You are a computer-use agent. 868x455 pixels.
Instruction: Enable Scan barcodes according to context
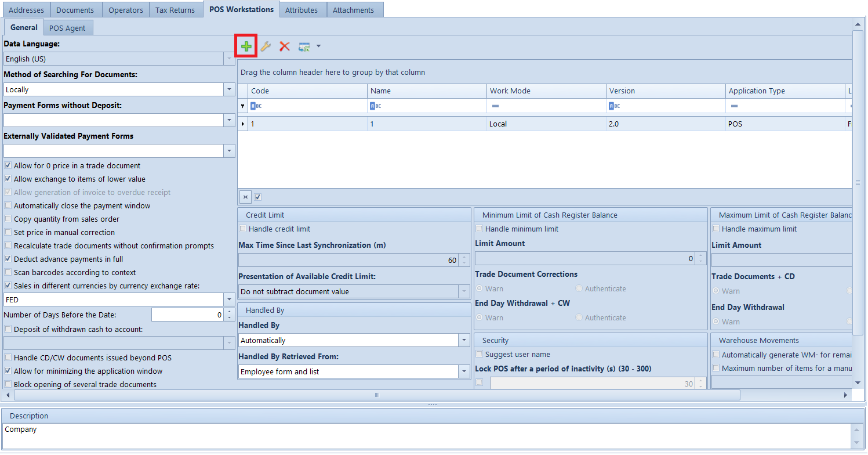[x=8, y=273]
